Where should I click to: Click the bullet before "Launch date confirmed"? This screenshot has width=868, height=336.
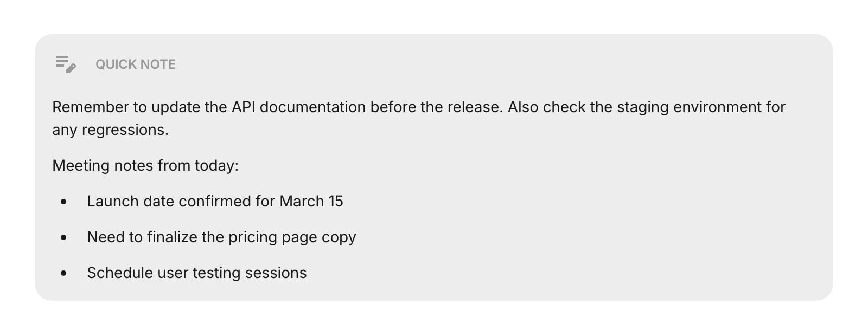point(64,202)
